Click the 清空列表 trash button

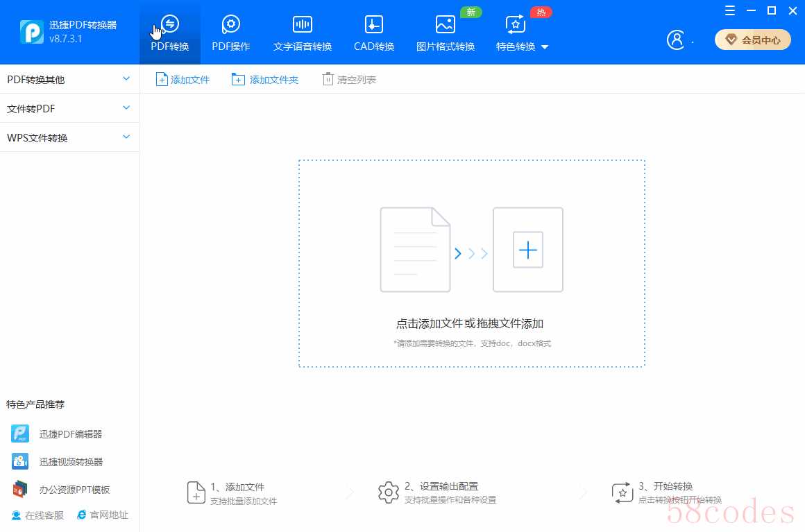(x=349, y=80)
